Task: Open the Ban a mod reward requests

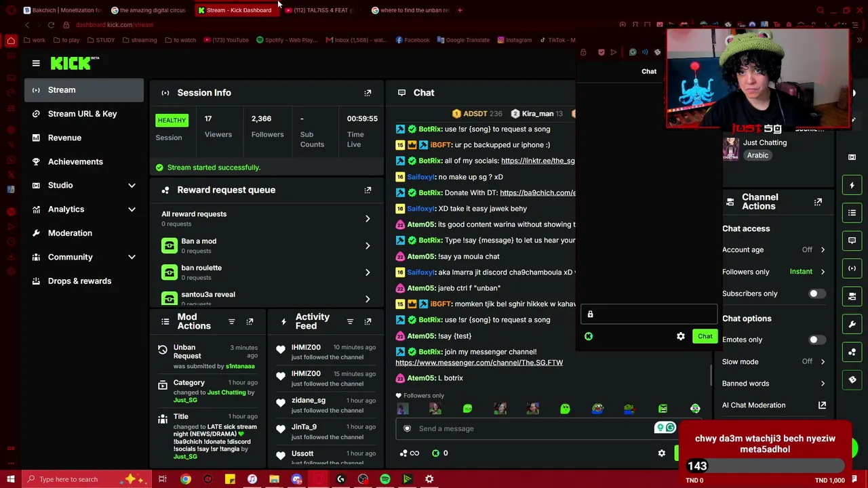Action: [x=267, y=245]
